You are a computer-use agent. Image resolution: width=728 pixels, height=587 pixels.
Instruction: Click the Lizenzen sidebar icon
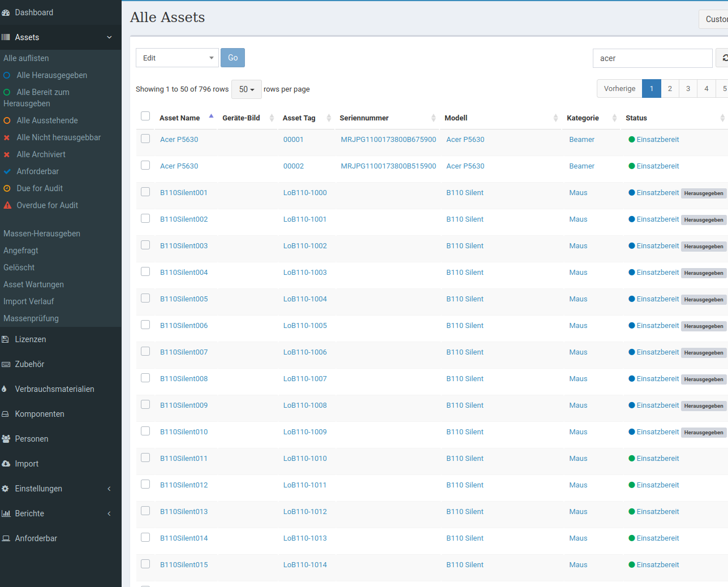point(7,339)
